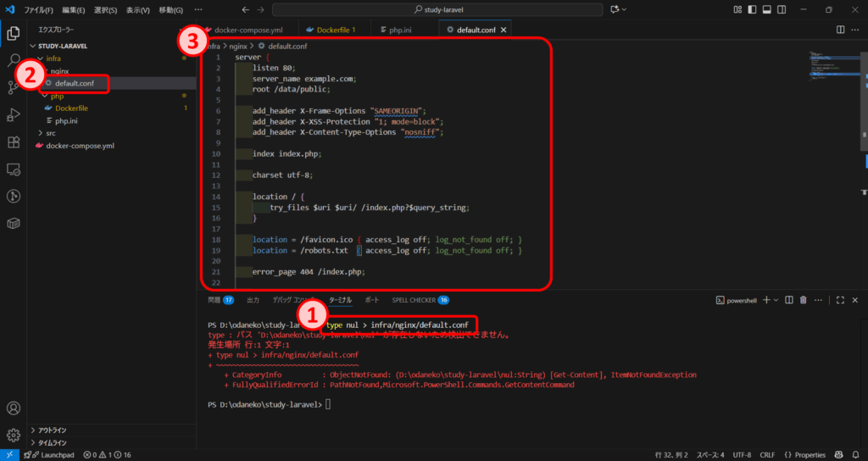Open the Remote Explorer icon
The height and width of the screenshot is (461, 868).
pyautogui.click(x=14, y=169)
